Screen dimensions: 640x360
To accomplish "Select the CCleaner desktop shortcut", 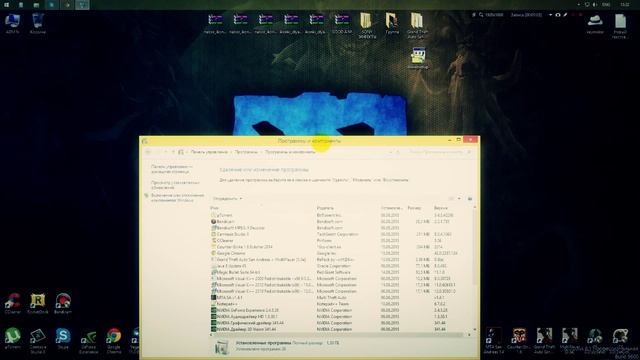I will [13, 304].
